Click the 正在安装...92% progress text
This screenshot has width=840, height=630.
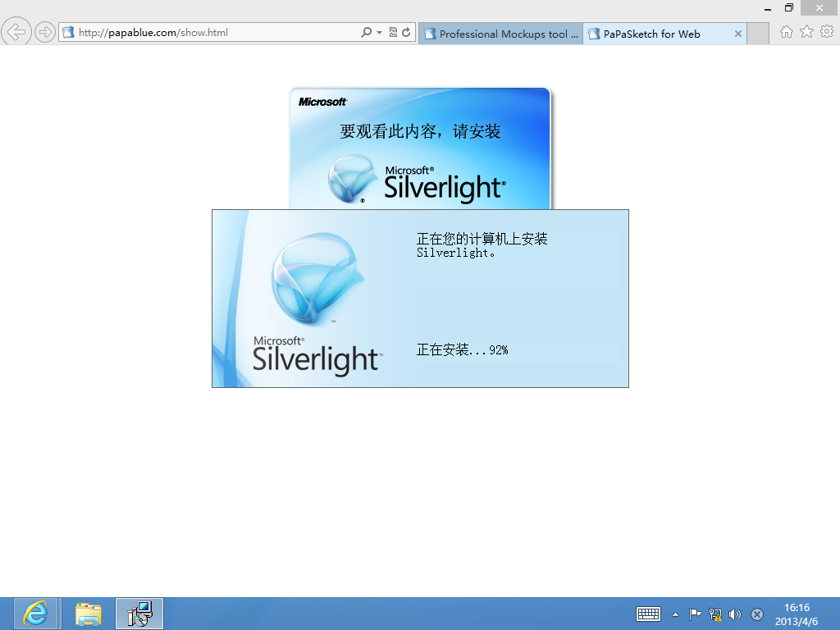(x=463, y=349)
